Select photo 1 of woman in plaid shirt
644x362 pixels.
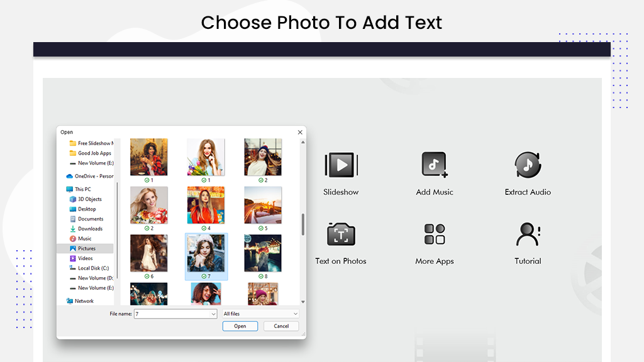pos(148,157)
